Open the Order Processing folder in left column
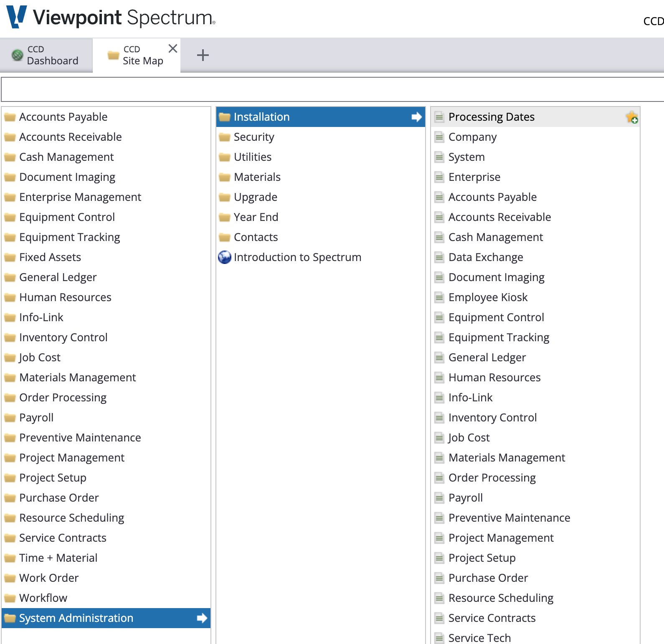Image resolution: width=664 pixels, height=644 pixels. pos(106,398)
